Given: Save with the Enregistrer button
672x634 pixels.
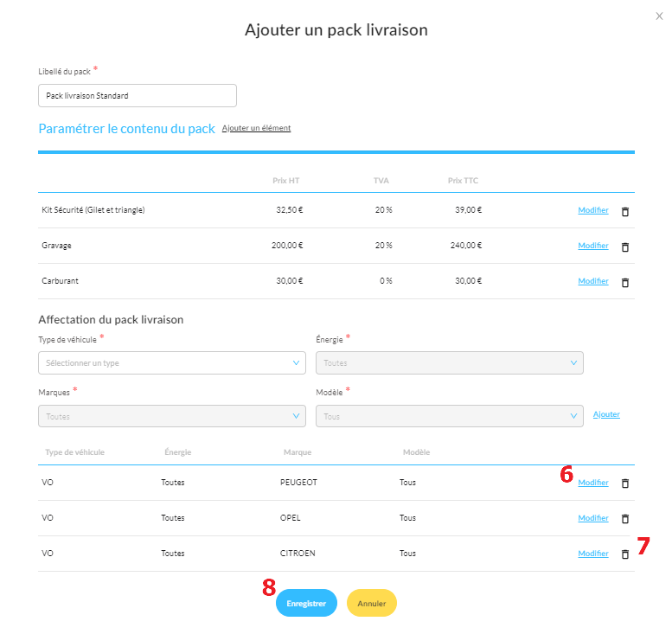Looking at the screenshot, I should click(306, 603).
